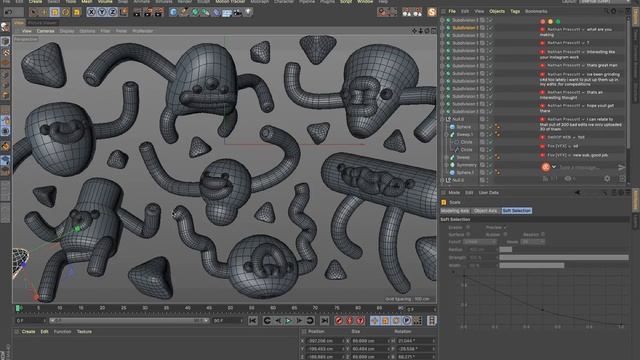640x360 pixels.
Task: Expand the Symmetry object
Action: (x=446, y=165)
